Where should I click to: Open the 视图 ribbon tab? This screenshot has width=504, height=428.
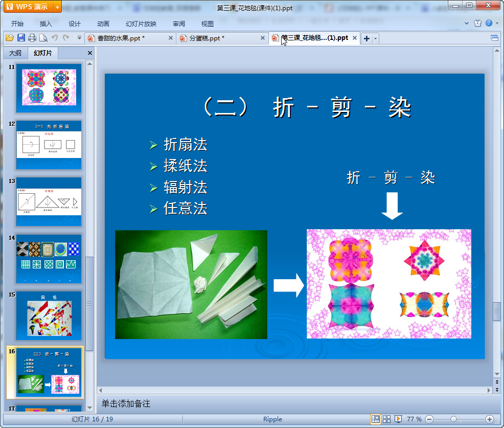(x=208, y=24)
